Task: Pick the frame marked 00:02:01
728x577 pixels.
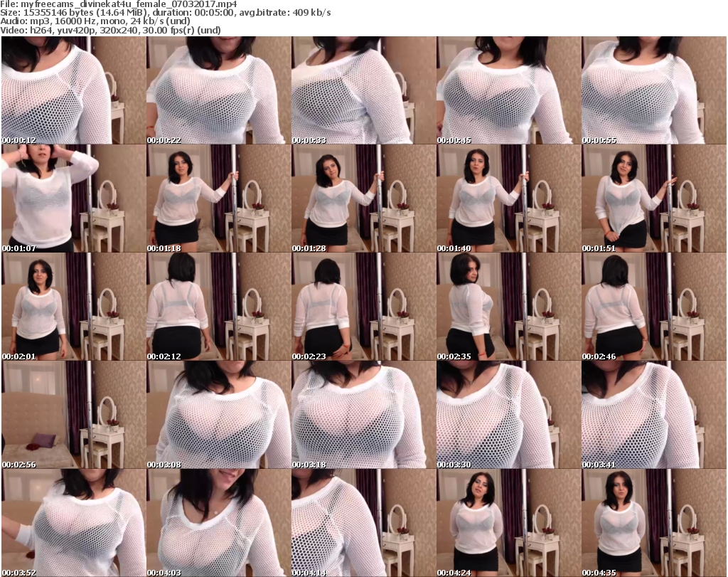Action: pos(73,307)
